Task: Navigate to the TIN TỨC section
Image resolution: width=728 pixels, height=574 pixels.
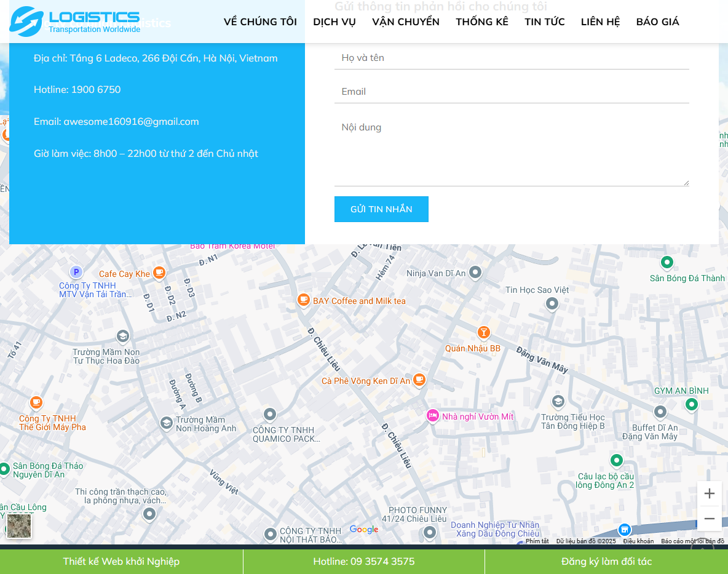Action: [544, 22]
